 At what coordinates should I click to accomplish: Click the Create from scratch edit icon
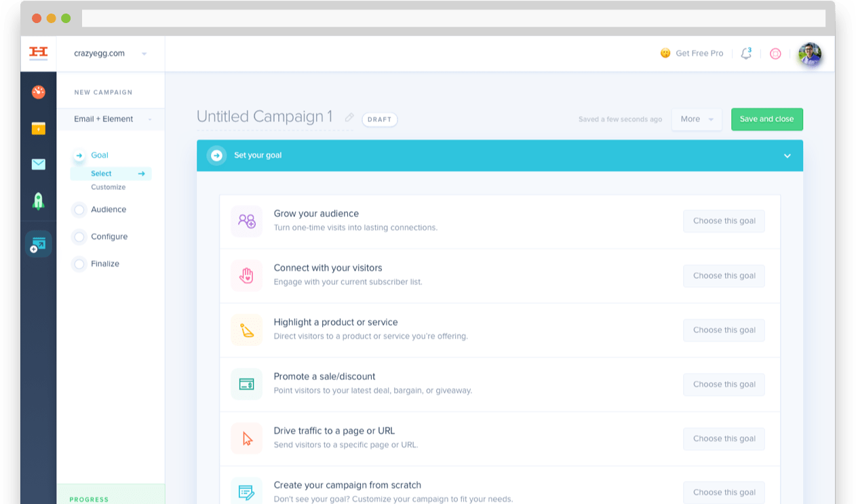[x=246, y=492]
